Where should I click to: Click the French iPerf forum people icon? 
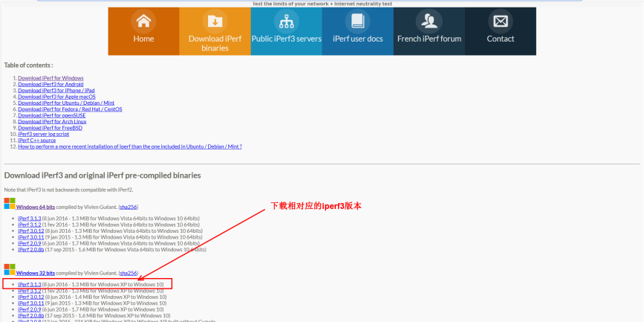coord(429,21)
